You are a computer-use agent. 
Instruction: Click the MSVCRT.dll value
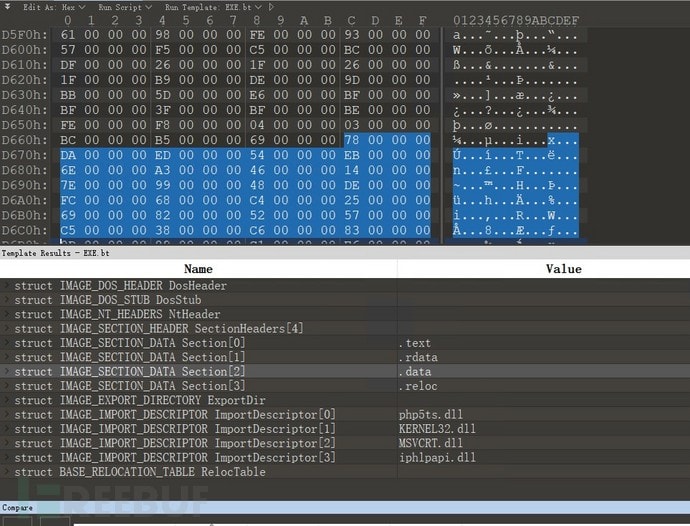431,443
